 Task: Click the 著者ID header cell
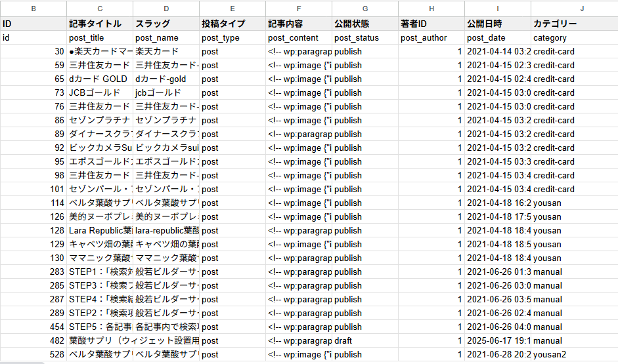431,24
